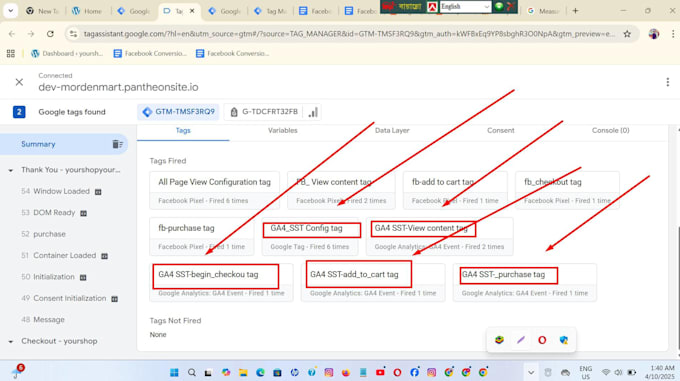This screenshot has height=381, width=680.
Task: Select the GTM-TMSF3RQ9 container chip
Action: [179, 112]
